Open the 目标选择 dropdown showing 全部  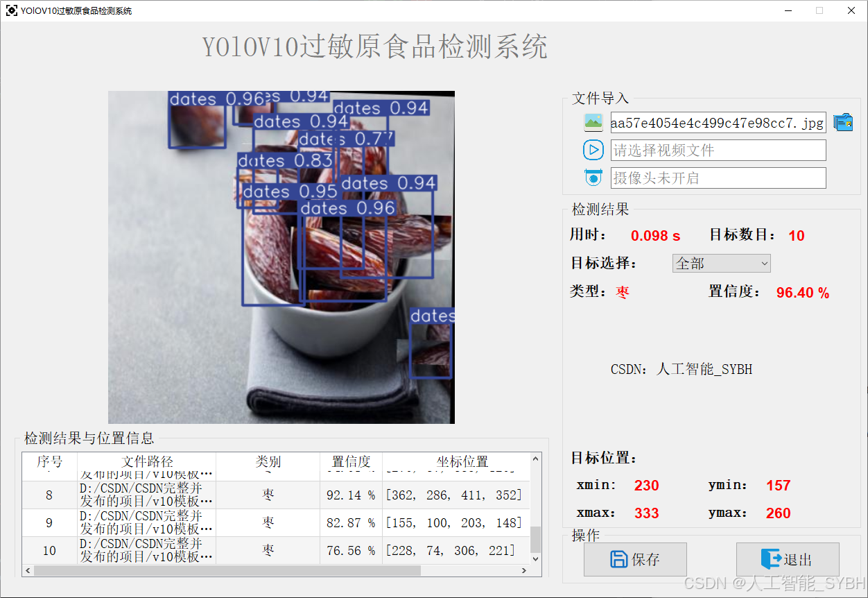click(721, 263)
